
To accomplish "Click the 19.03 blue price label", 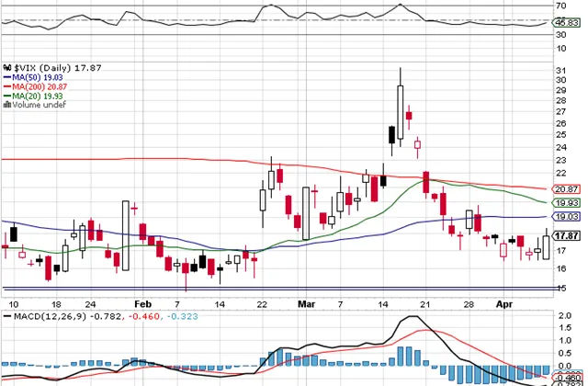I will [566, 217].
